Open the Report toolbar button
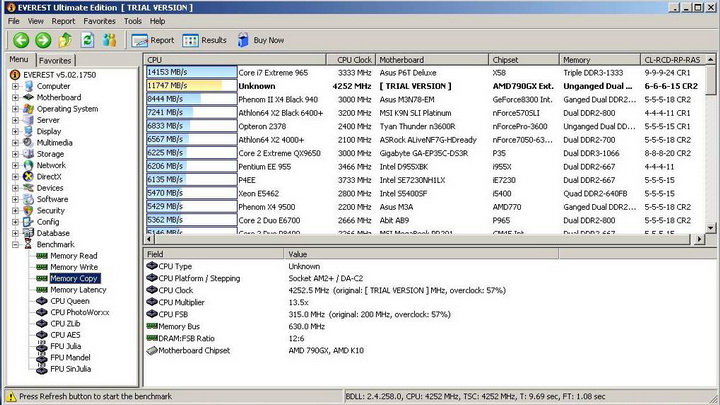Viewport: 720px width, 405px height. point(152,40)
